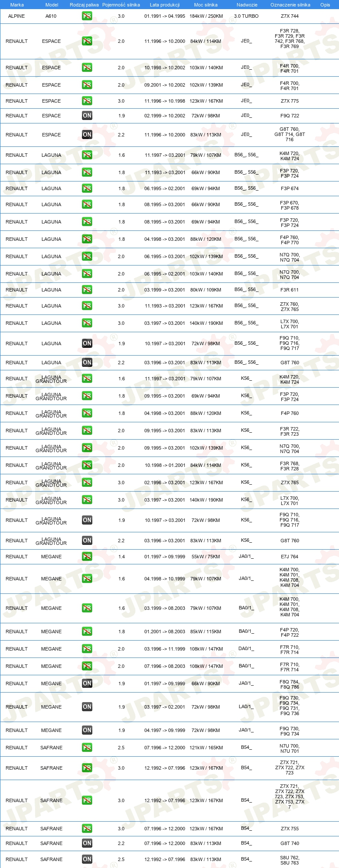
Task: Click ON diesel icon in Laguna B56_ 1.9 row
Action: coord(87,343)
